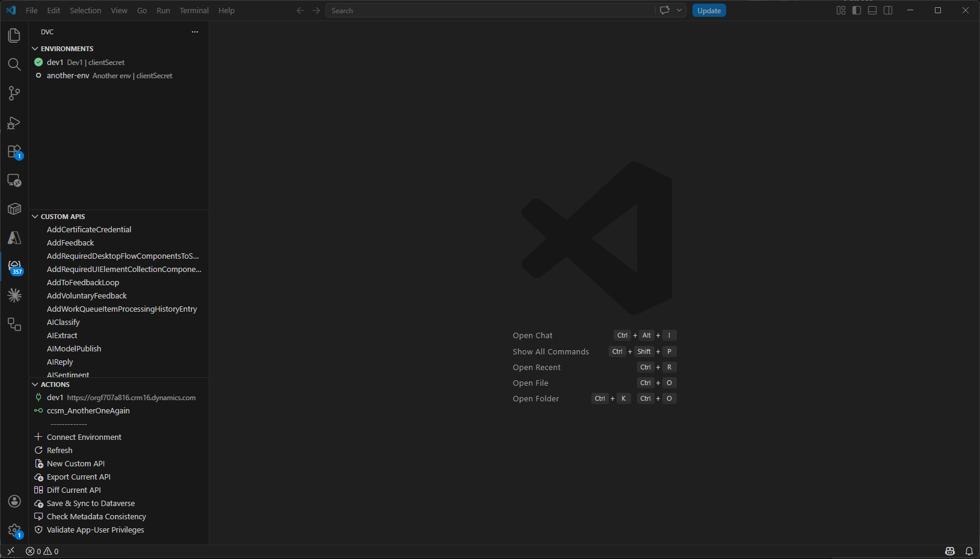Image resolution: width=980 pixels, height=559 pixels.
Task: Select dev1 dynamics URL action row
Action: (119, 398)
